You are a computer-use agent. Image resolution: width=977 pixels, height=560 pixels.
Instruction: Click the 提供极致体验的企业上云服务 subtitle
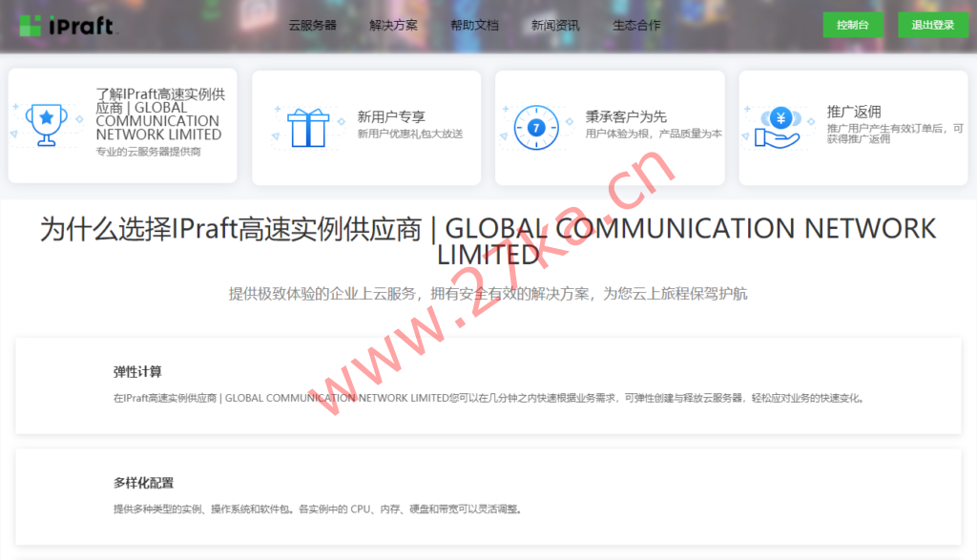(488, 294)
